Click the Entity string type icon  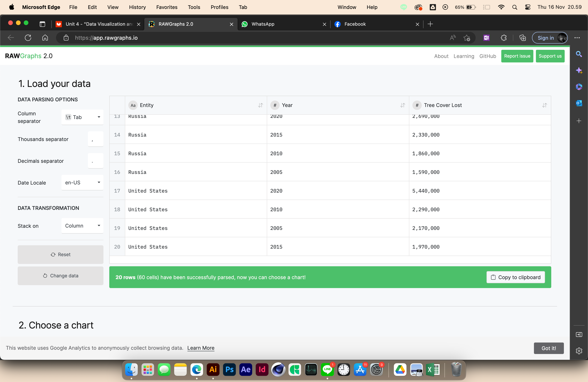pyautogui.click(x=133, y=105)
